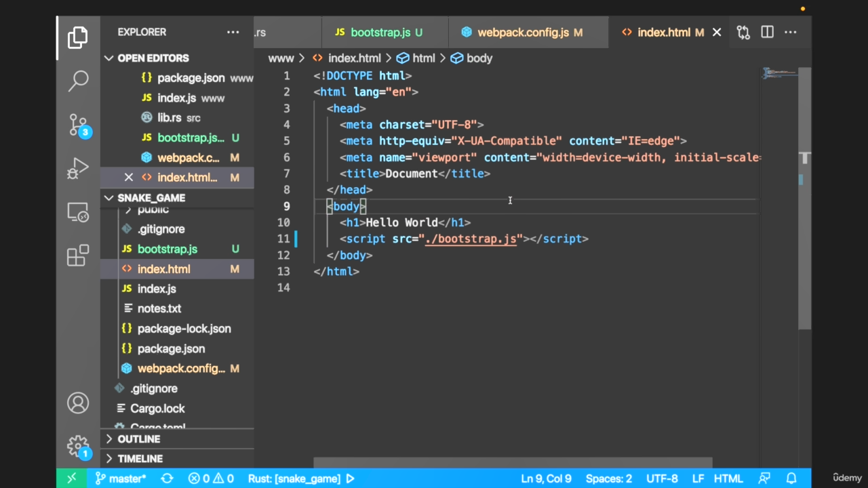Expand the OUTLINE section

(139, 439)
